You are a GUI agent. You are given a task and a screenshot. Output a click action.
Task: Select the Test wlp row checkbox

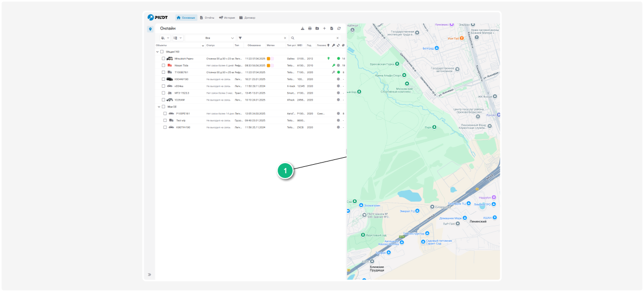(x=165, y=120)
